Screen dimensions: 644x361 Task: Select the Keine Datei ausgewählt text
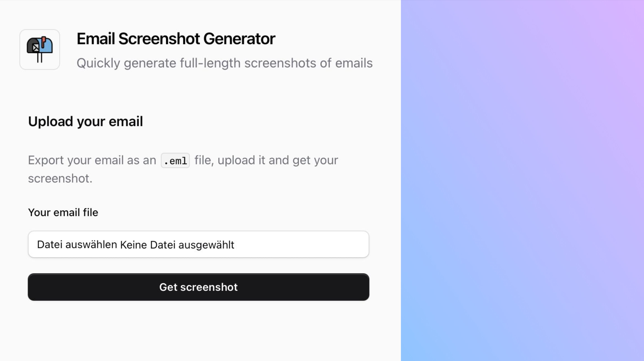tap(177, 244)
